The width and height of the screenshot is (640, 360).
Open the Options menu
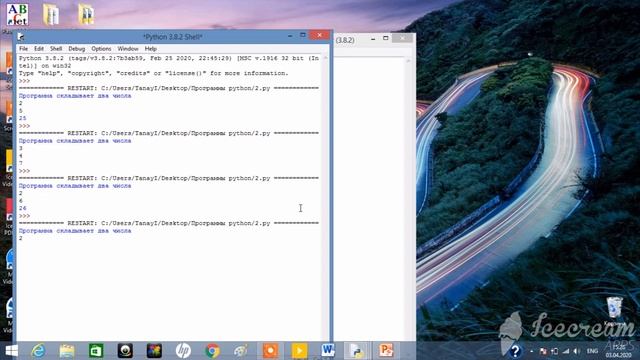point(101,49)
